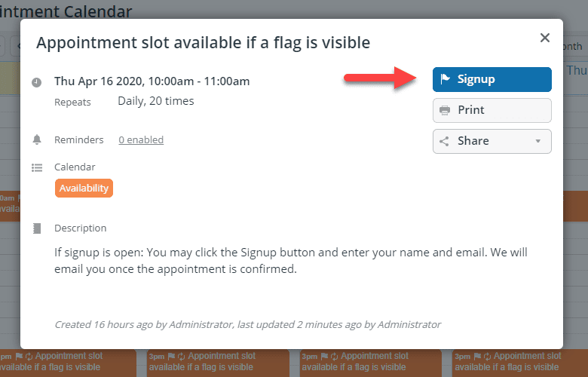
Task: Click the orange Availability calendar tag
Action: click(84, 188)
